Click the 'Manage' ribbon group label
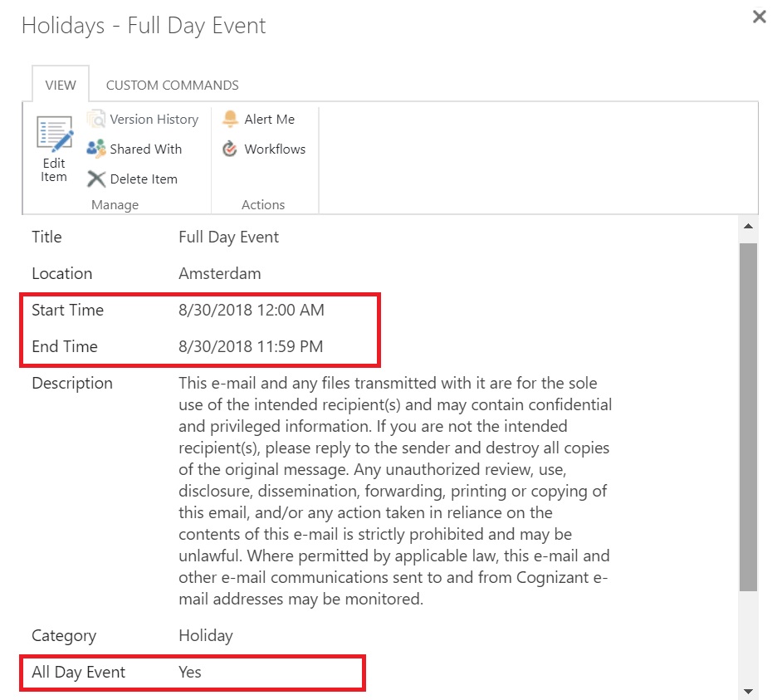The width and height of the screenshot is (777, 700). click(x=115, y=205)
